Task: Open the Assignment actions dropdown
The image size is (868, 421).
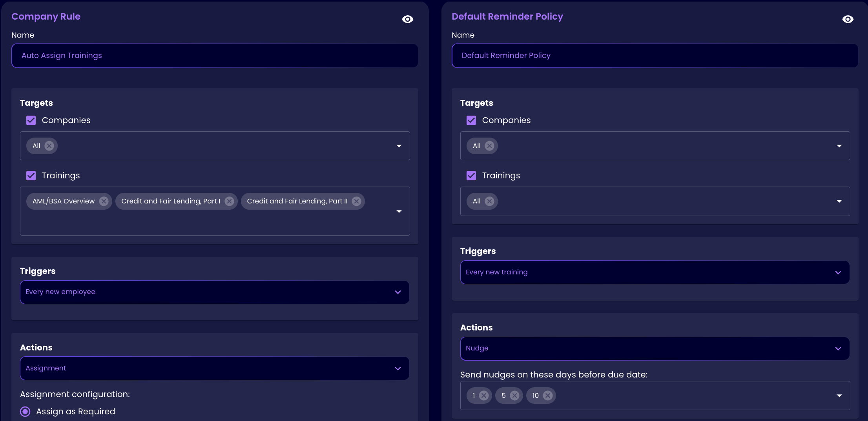Action: [214, 368]
